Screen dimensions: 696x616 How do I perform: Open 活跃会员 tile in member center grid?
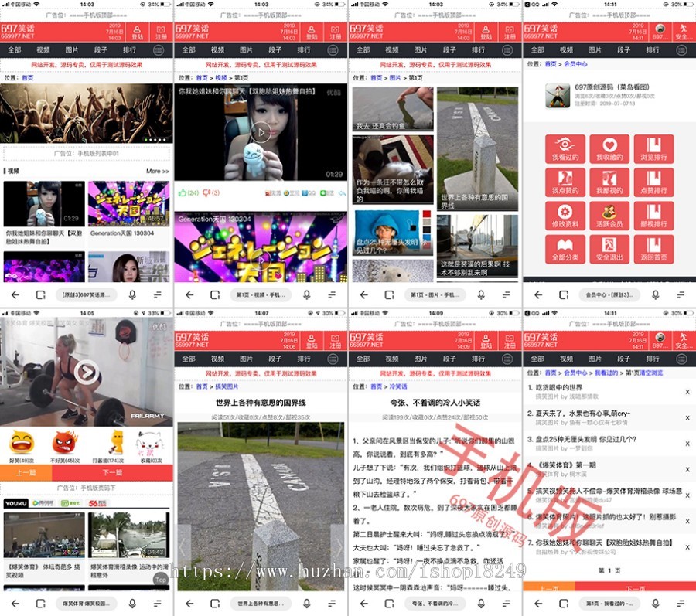coord(609,216)
